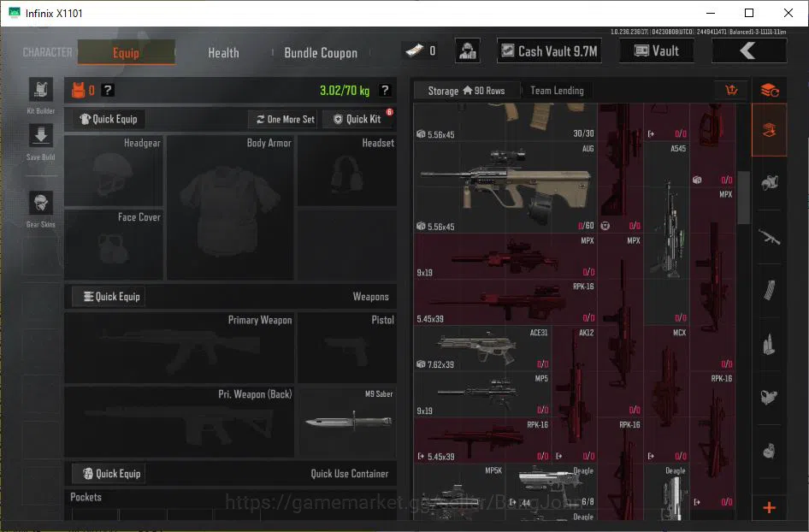Click the weight help question mark
This screenshot has height=532, width=809.
[x=384, y=91]
